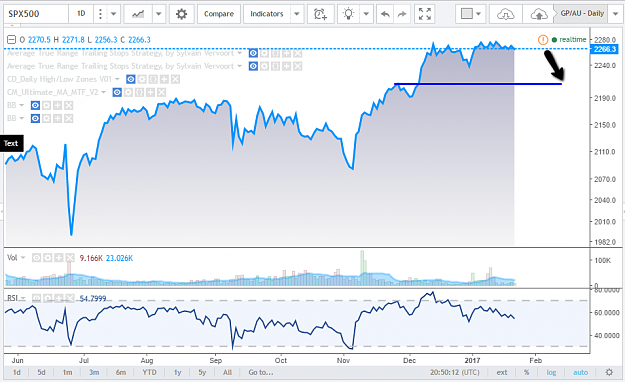
Task: Expand the CM_Ultimate_MA_MTF_V2 dropdown arrow
Action: coord(104,93)
